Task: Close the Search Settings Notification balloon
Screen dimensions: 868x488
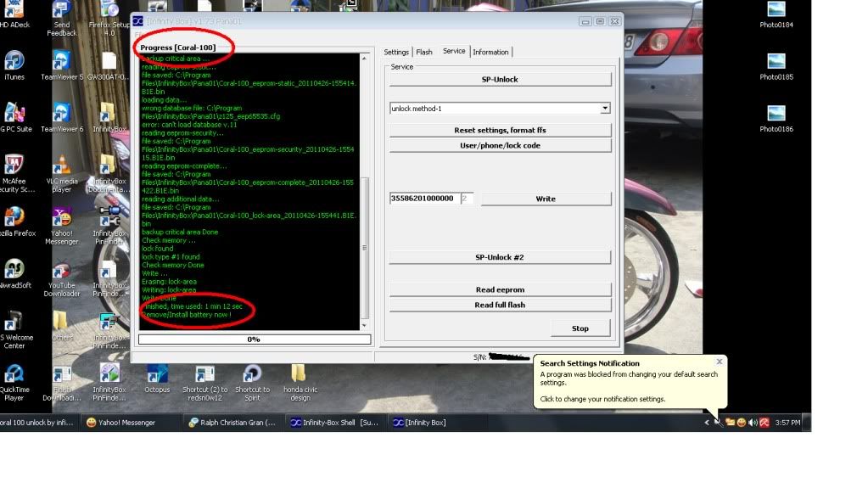Action: click(x=719, y=362)
